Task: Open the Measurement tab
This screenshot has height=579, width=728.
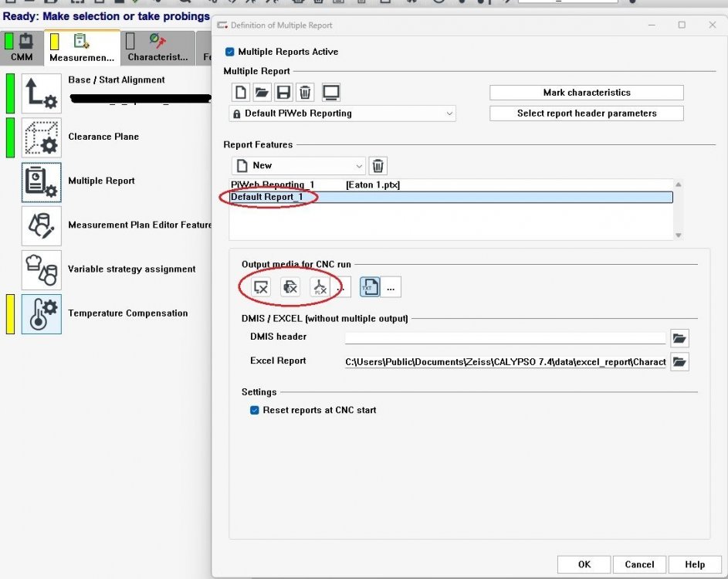Action: 81,48
